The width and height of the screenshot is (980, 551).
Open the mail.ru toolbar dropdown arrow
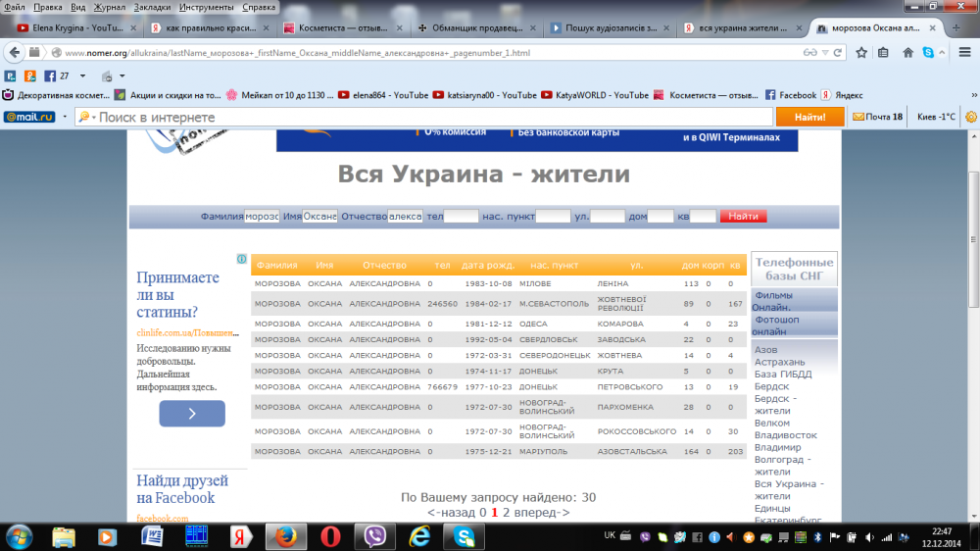pyautogui.click(x=64, y=117)
